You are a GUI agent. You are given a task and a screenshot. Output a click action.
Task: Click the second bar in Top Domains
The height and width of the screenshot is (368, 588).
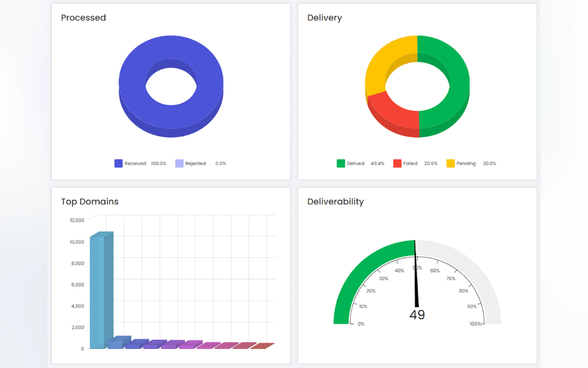coord(115,345)
